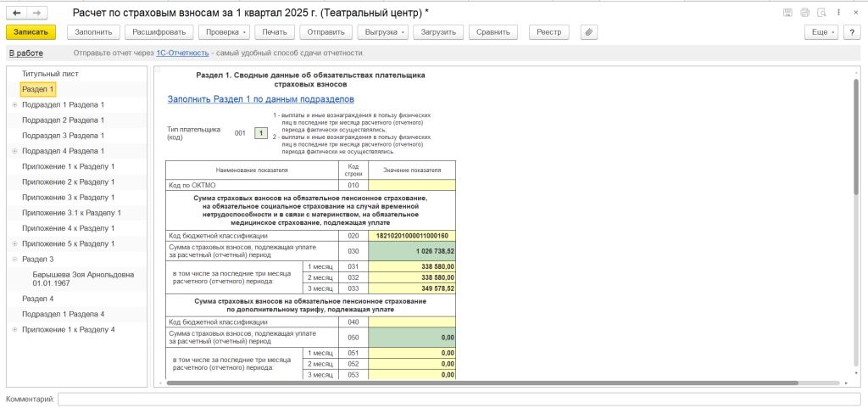
Task: Click the vertical three-dots menu icon
Action: [838, 14]
